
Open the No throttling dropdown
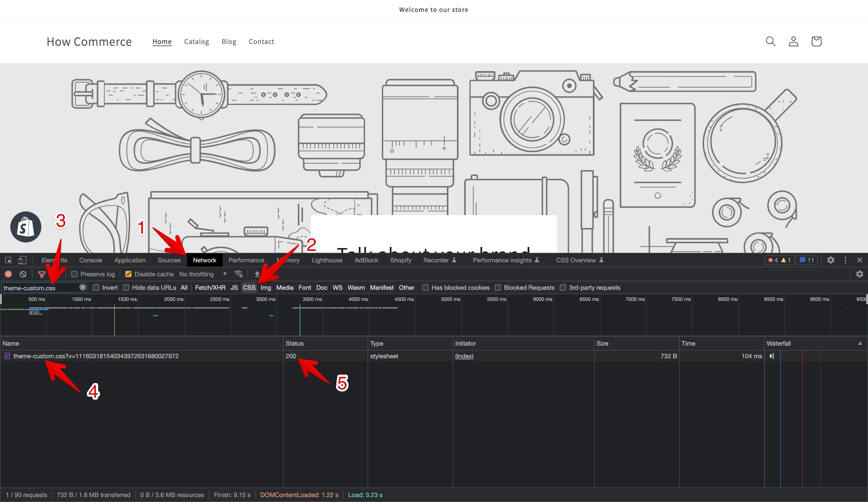[x=203, y=274]
